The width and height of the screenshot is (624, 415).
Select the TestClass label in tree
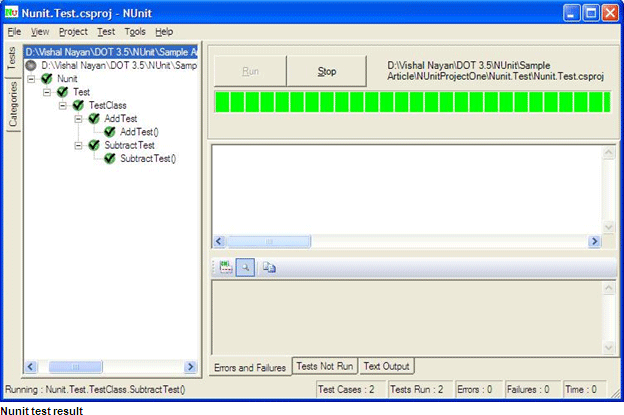(107, 105)
